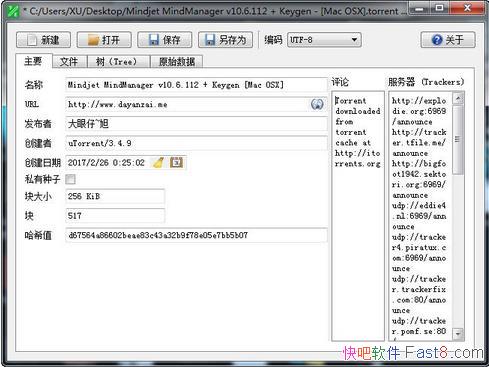Maximize the torrent editor window
The image size is (489, 367).
pos(440,8)
